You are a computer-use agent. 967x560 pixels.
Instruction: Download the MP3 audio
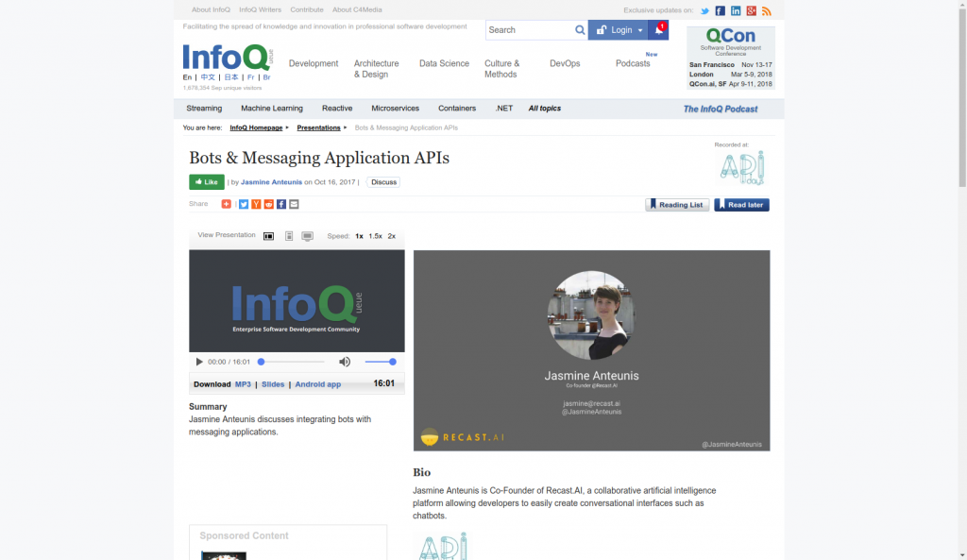[243, 384]
